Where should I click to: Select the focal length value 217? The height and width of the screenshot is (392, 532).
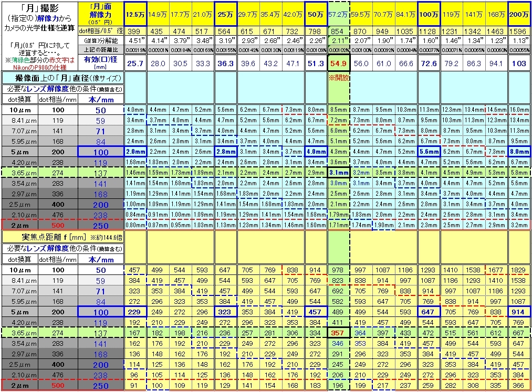pos(383,386)
